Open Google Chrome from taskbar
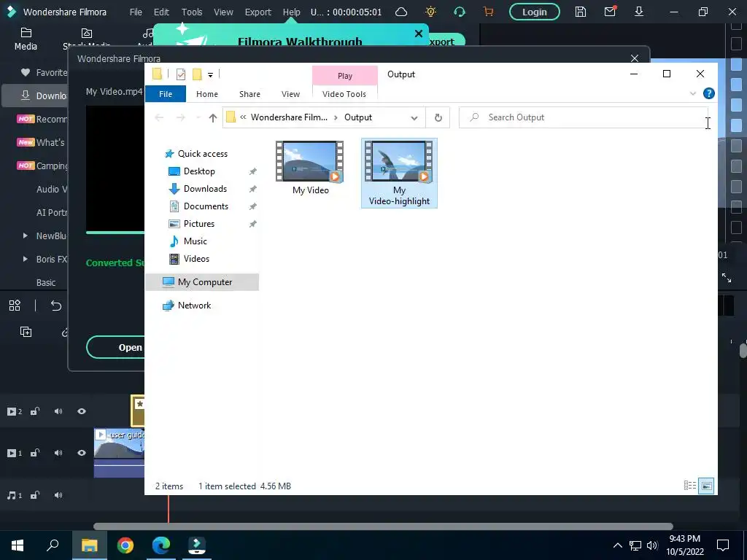 click(125, 545)
